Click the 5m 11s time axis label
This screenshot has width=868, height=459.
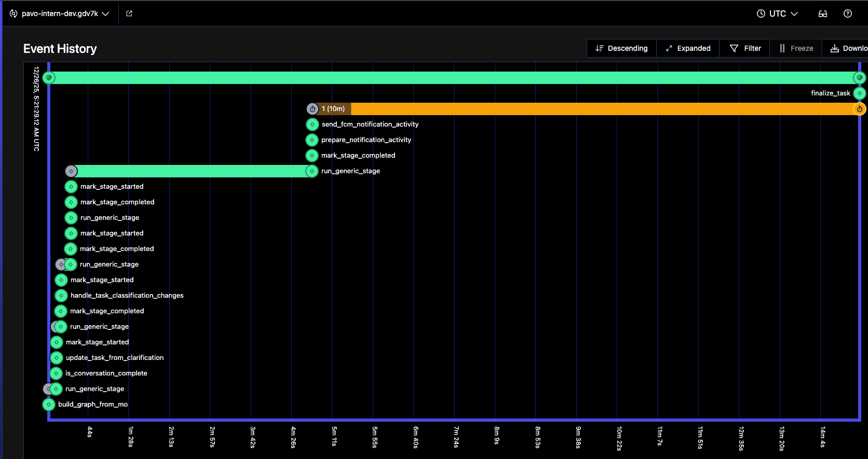pyautogui.click(x=334, y=437)
